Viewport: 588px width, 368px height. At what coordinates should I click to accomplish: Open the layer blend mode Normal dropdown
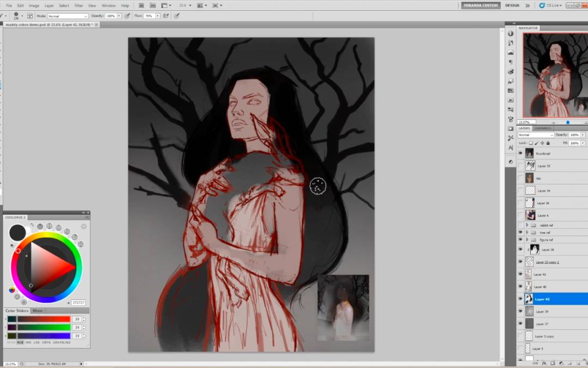(536, 135)
